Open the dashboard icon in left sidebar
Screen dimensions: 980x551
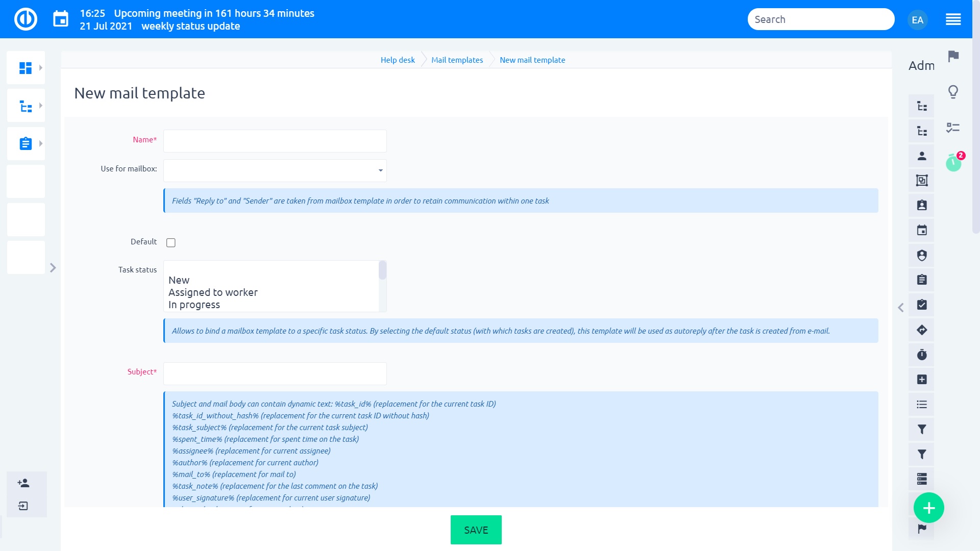point(26,68)
